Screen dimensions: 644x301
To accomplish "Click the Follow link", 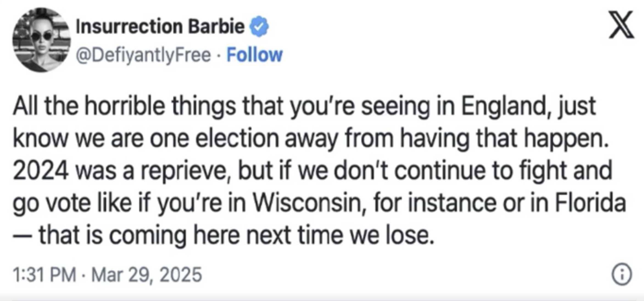I will 254,55.
